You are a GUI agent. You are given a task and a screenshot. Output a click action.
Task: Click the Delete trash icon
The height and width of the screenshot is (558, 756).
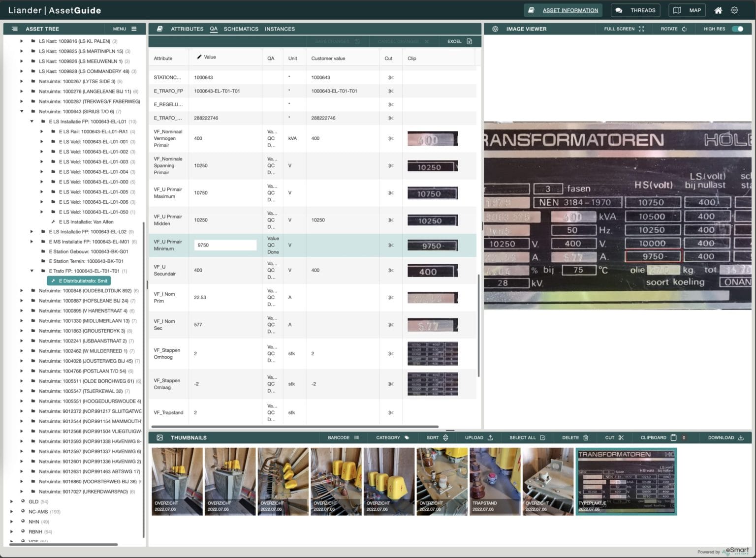coord(585,437)
